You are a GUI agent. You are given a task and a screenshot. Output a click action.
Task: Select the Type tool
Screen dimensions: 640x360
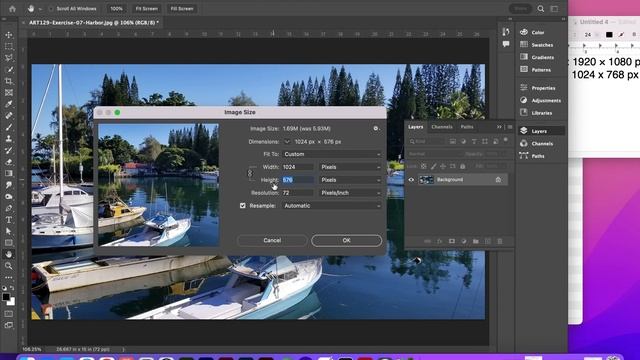pyautogui.click(x=9, y=220)
